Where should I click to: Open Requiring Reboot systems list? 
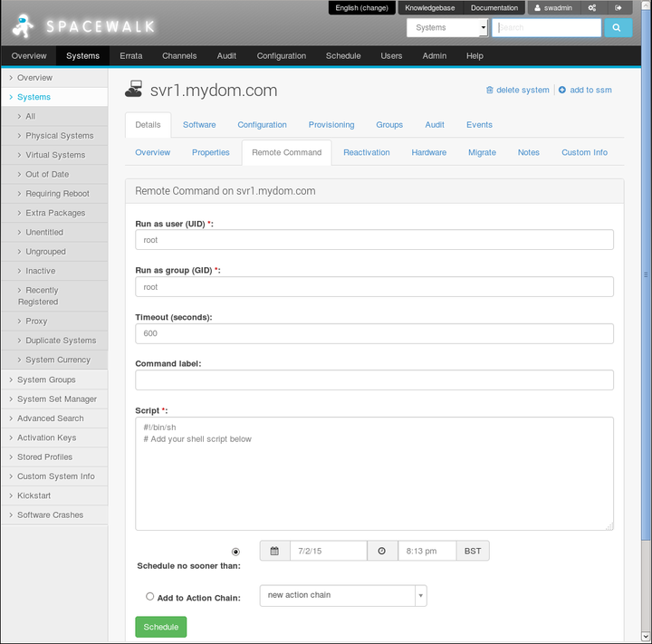pos(57,194)
